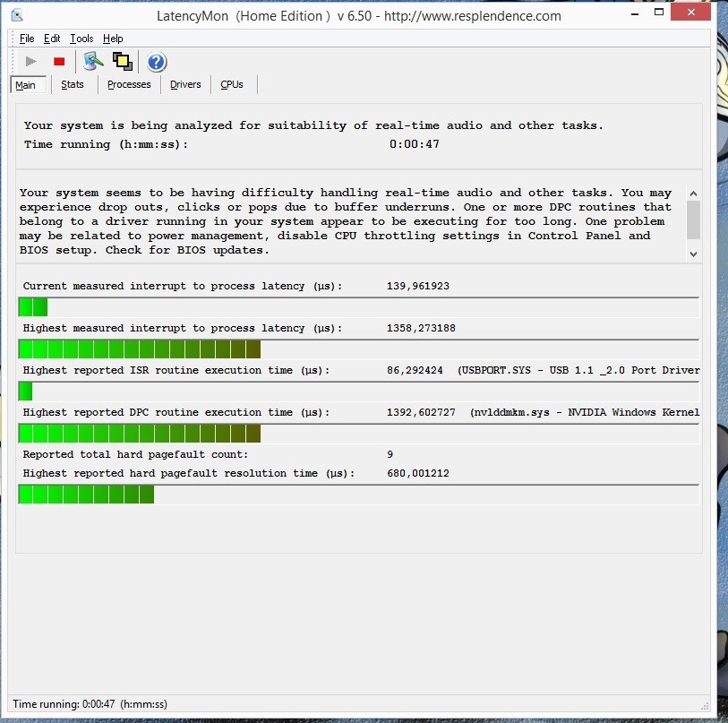Click the current latency value 139,961923
The width and height of the screenshot is (728, 723).
click(x=418, y=286)
